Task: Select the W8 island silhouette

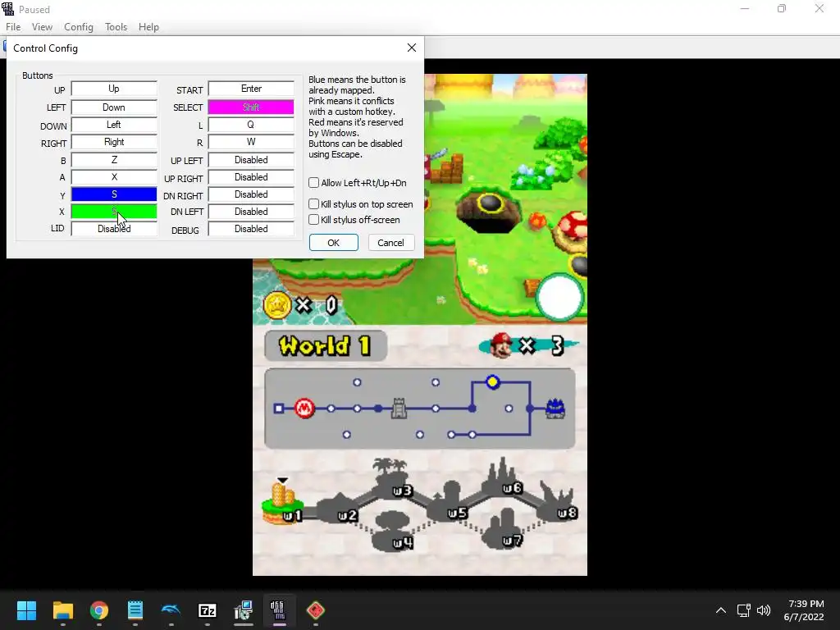Action: pos(559,502)
